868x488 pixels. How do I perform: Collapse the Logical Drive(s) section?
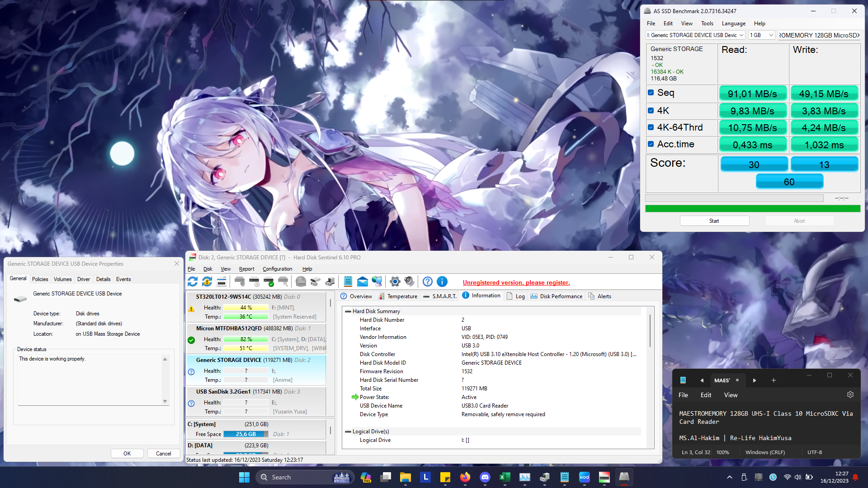click(348, 432)
